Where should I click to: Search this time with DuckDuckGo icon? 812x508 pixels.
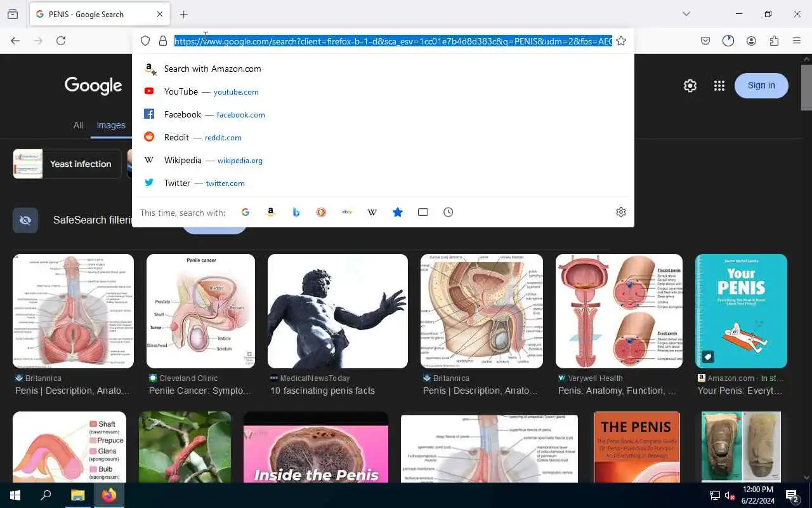point(322,212)
